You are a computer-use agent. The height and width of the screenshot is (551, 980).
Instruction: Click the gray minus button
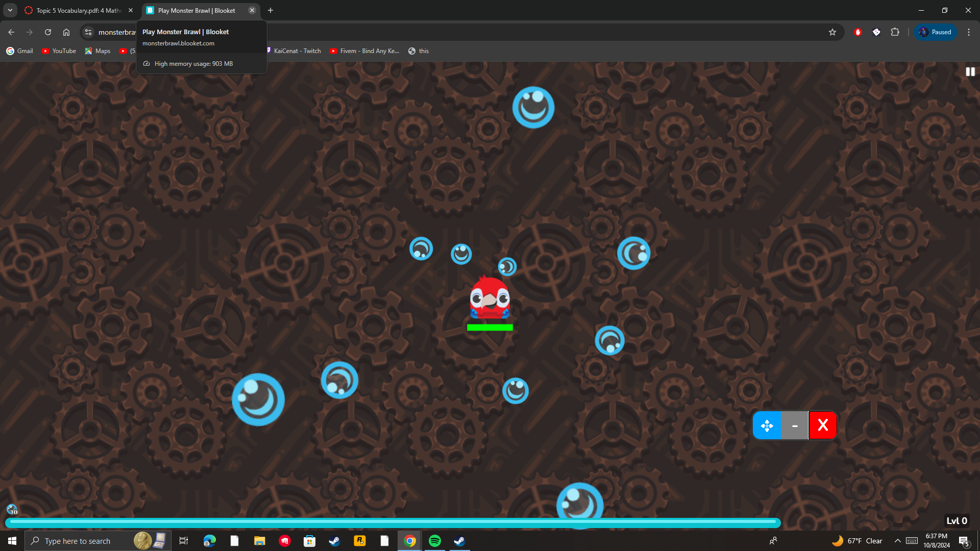point(795,425)
